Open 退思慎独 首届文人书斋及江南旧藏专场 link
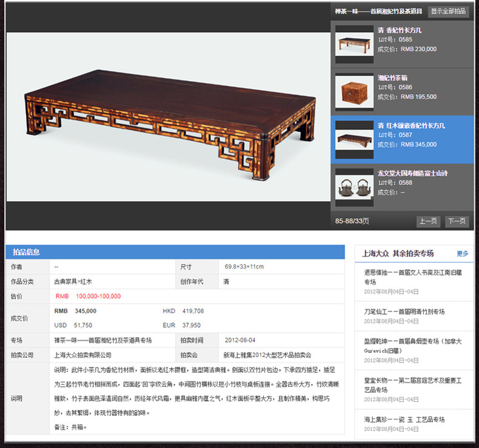The width and height of the screenshot is (479, 448). [x=413, y=277]
